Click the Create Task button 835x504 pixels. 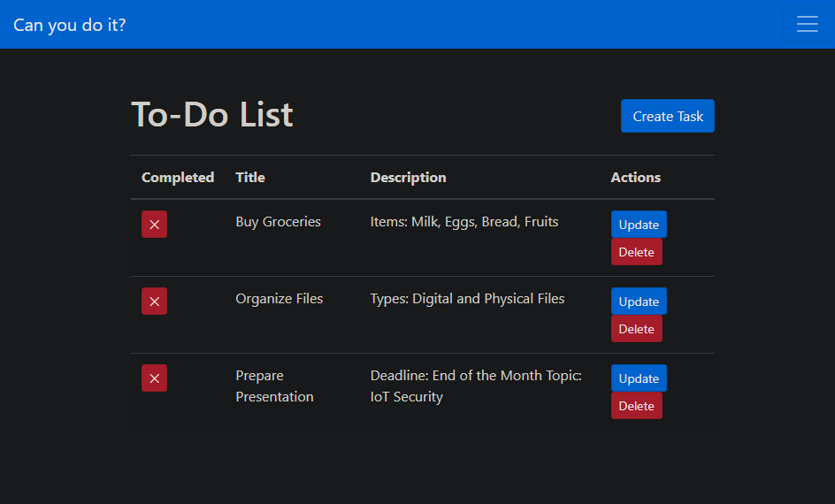click(667, 116)
